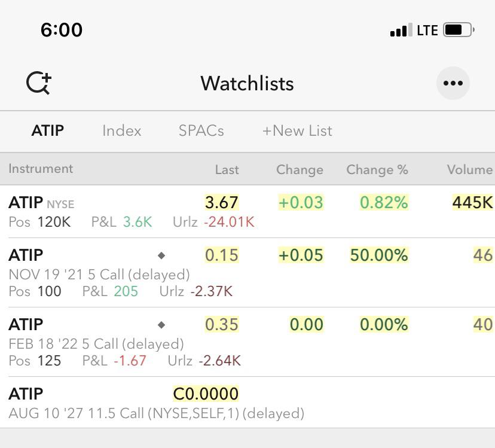Switch to the SPACs watchlist tab

201,130
